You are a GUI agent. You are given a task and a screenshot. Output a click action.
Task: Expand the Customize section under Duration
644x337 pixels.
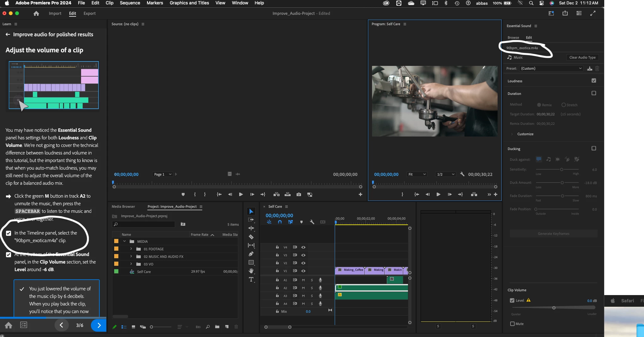click(512, 134)
